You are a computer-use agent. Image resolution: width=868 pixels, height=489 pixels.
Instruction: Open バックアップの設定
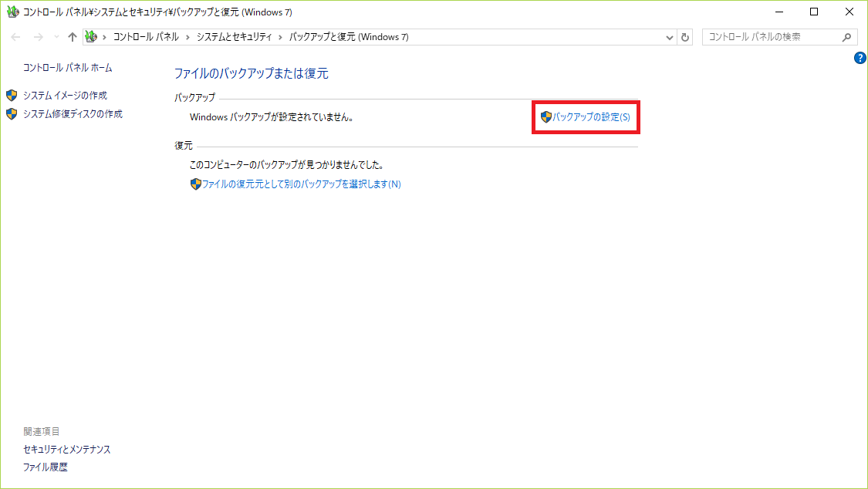click(592, 116)
